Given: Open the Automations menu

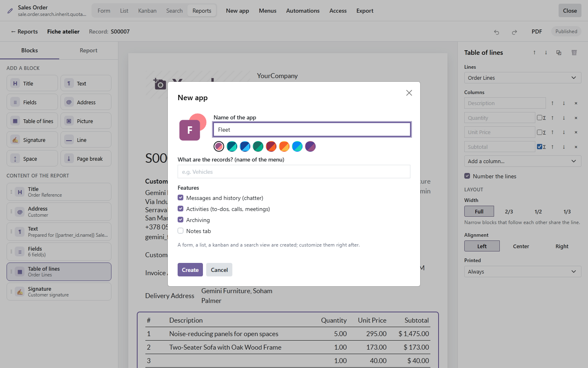Looking at the screenshot, I should (x=303, y=11).
